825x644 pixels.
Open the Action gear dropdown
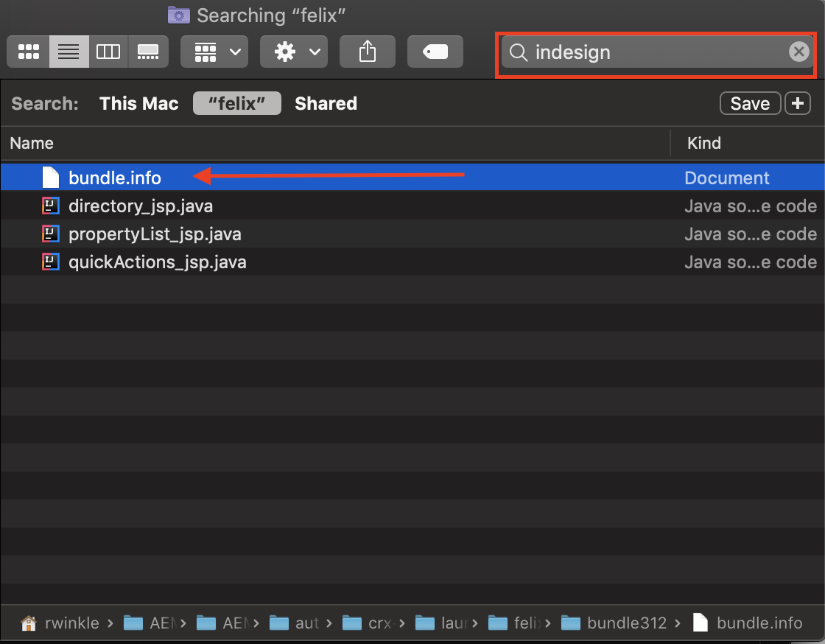pos(293,52)
